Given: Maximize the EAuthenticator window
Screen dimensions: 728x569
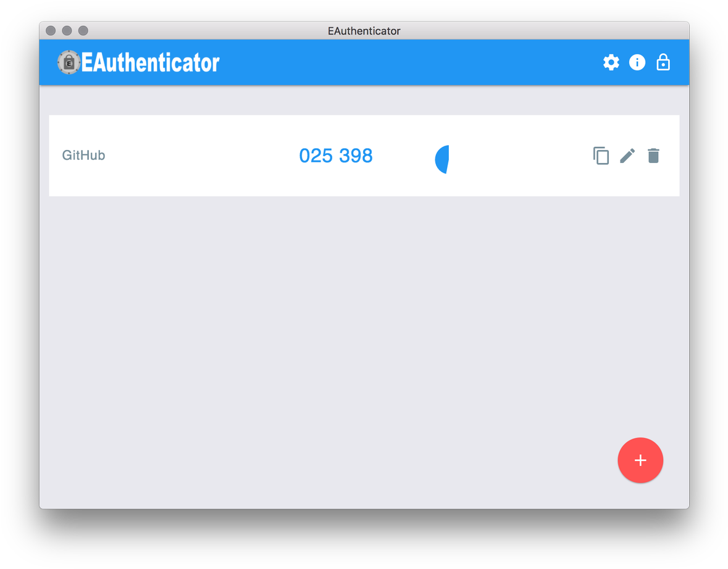Looking at the screenshot, I should (83, 31).
